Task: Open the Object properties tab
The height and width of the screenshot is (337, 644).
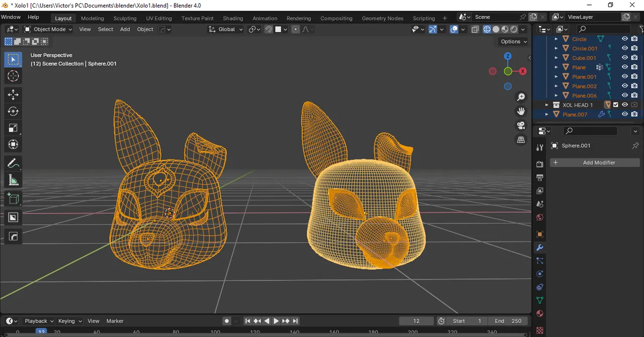Action: tap(540, 234)
